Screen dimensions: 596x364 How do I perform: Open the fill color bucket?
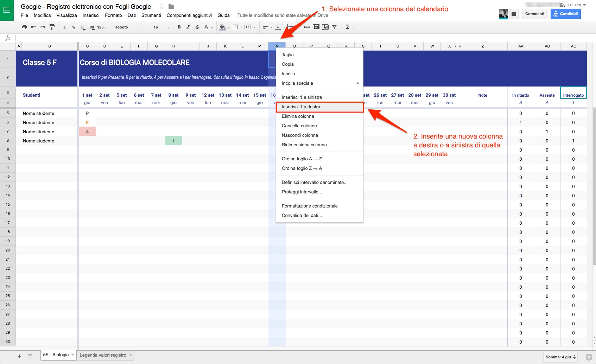click(x=222, y=27)
